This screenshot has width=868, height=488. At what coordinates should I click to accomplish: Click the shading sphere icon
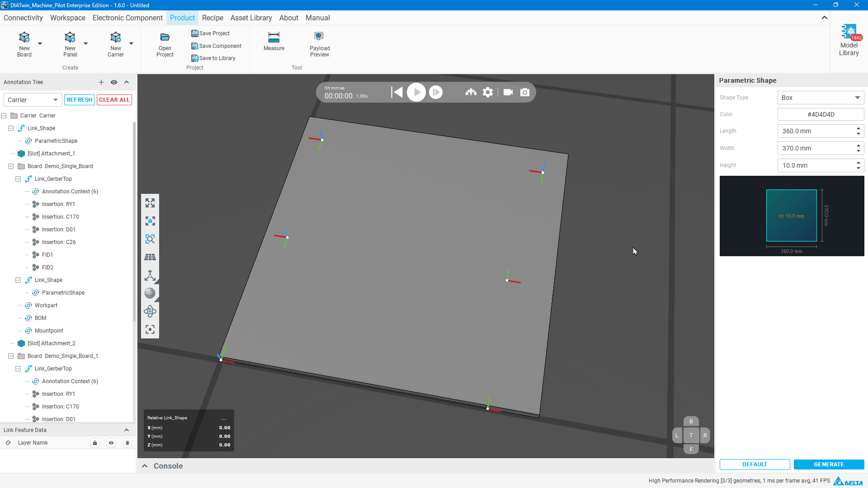(x=150, y=293)
